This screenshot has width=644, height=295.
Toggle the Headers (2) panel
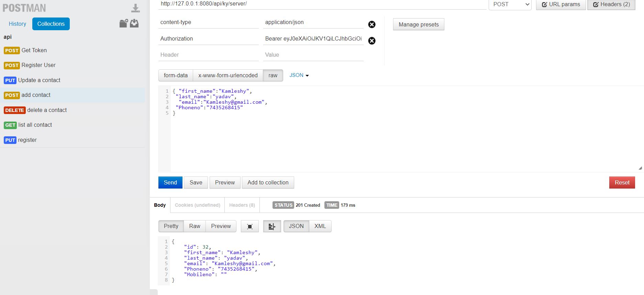pyautogui.click(x=611, y=4)
